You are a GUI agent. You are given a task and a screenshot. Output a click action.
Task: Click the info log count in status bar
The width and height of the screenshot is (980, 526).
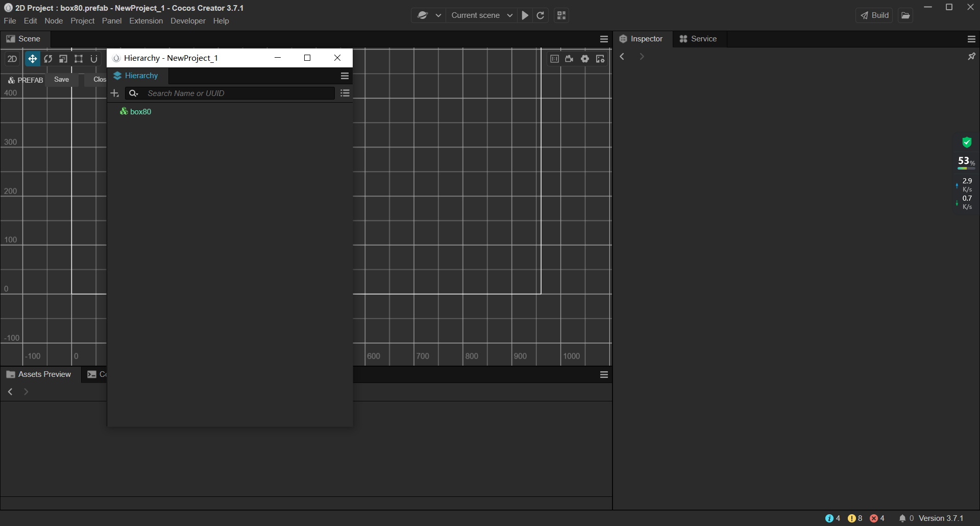coord(833,518)
